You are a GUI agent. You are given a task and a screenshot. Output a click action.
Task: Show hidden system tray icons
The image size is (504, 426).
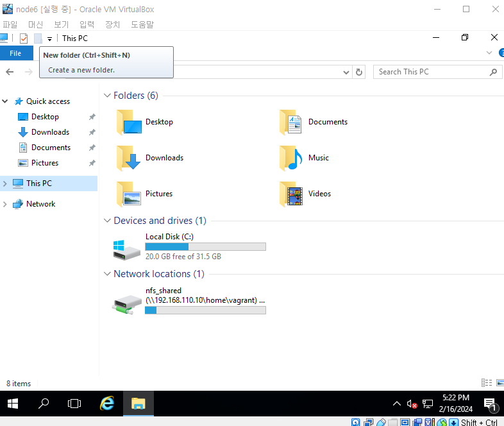[x=397, y=404]
